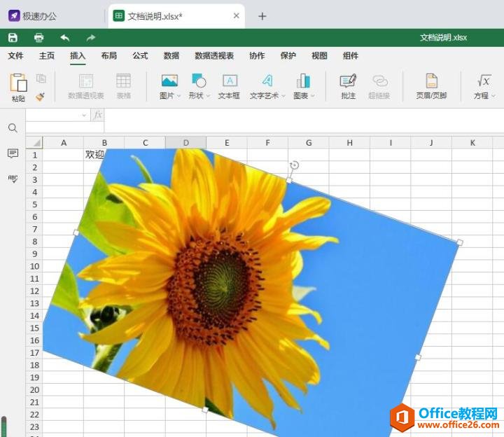Click the image's bottom-middle resize handle

[x=205, y=410]
